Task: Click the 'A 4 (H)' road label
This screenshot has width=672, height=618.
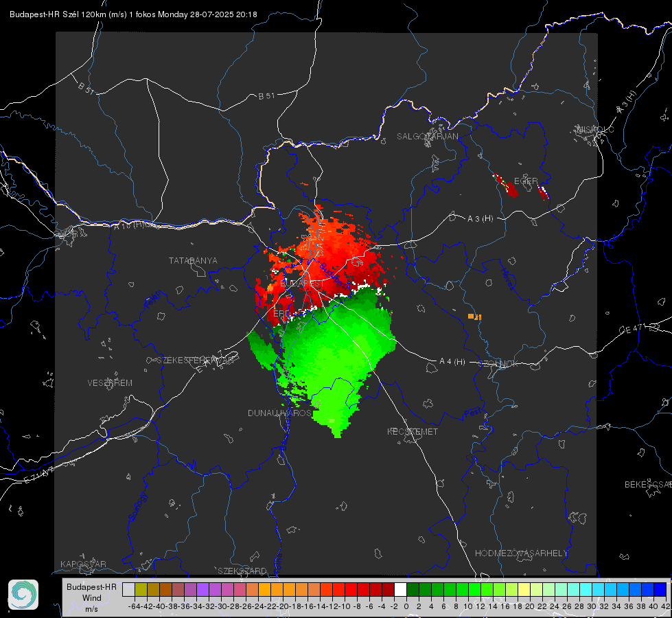Action: click(x=452, y=362)
